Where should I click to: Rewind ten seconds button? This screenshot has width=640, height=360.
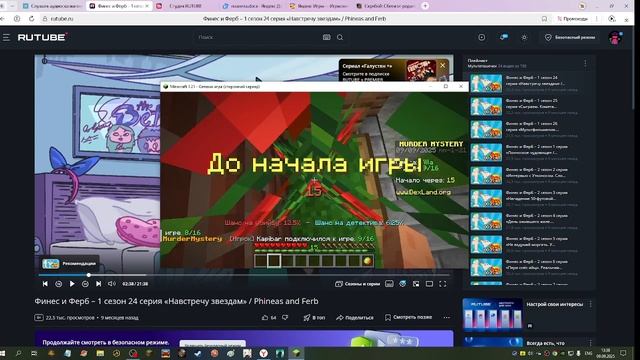58,284
